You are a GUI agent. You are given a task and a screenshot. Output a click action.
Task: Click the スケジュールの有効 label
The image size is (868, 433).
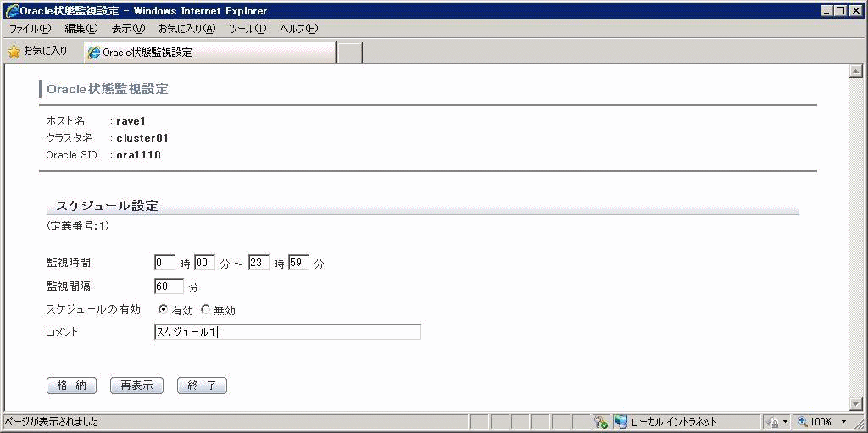point(93,309)
